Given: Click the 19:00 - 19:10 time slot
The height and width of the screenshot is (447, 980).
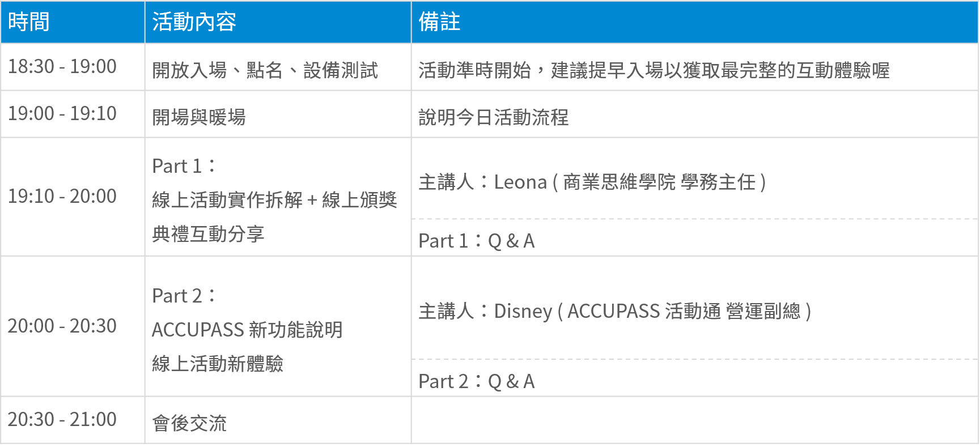Looking at the screenshot, I should 62,114.
